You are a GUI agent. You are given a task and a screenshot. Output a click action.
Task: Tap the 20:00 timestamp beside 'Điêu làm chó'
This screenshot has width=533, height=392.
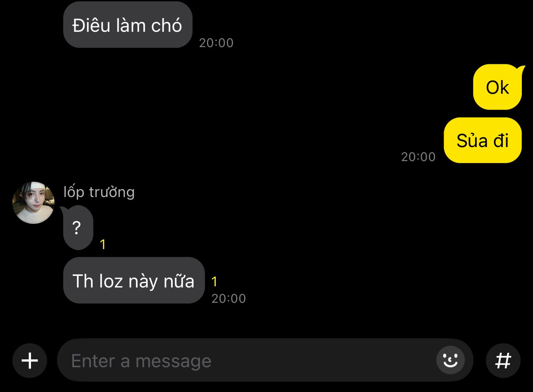216,43
